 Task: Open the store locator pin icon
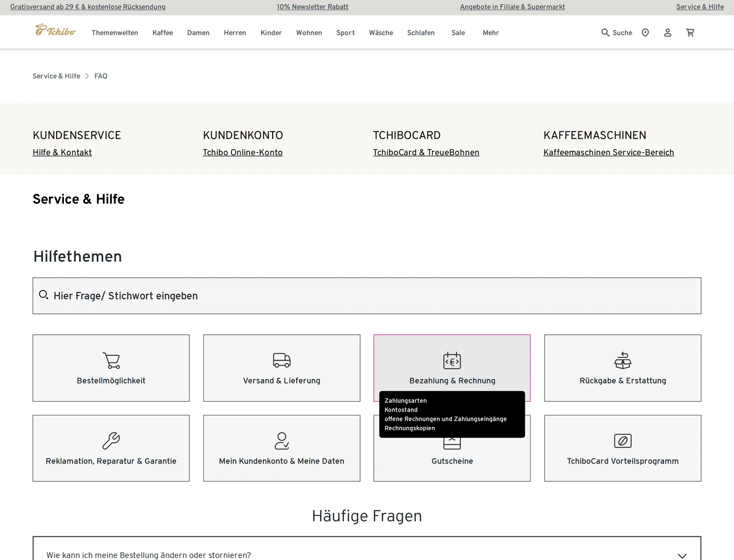tap(645, 32)
